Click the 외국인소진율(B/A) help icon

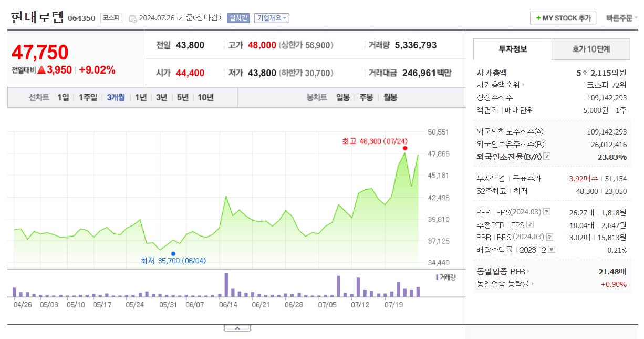[x=547, y=157]
